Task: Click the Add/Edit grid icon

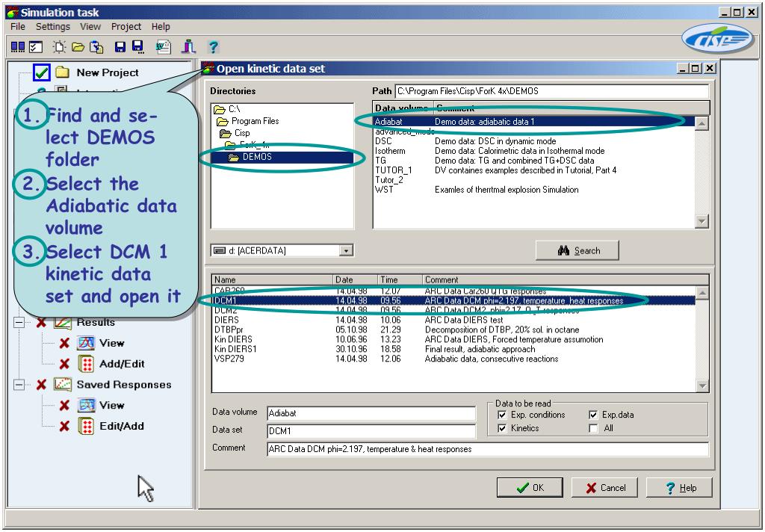Action: click(x=86, y=364)
